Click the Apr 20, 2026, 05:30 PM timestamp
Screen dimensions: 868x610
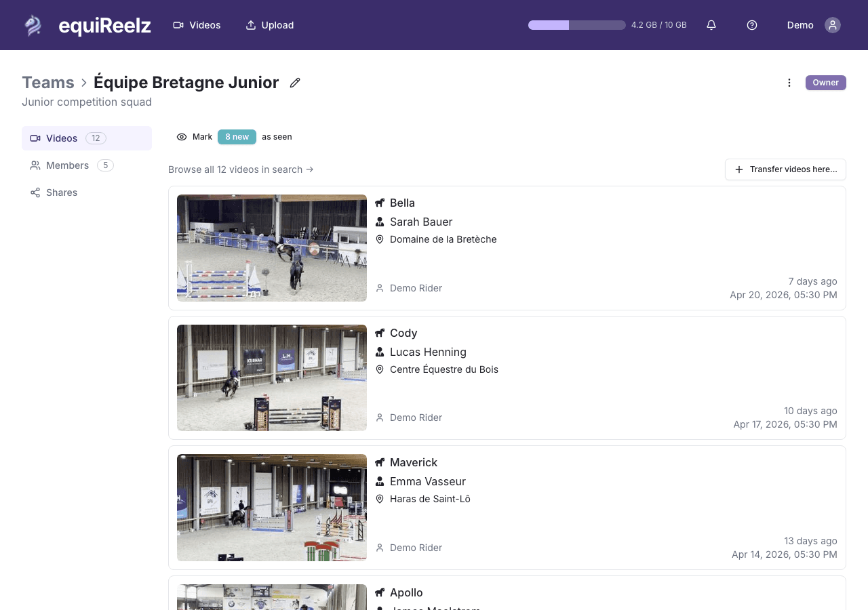[x=783, y=295]
